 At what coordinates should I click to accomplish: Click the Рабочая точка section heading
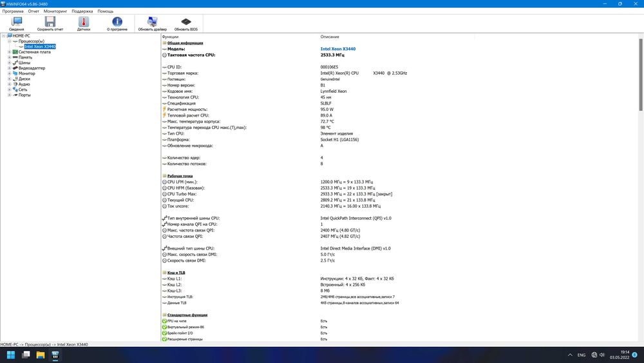(x=180, y=176)
